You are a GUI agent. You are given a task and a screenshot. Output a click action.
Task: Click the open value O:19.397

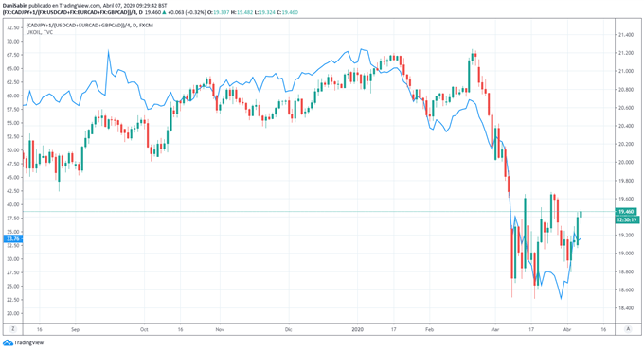coord(218,12)
